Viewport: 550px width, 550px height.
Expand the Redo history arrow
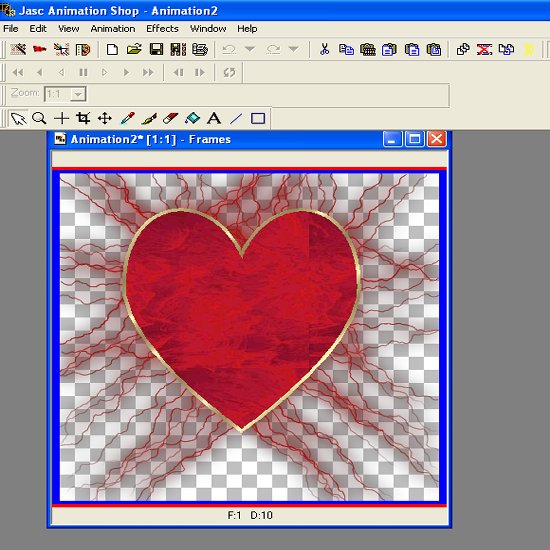point(294,49)
